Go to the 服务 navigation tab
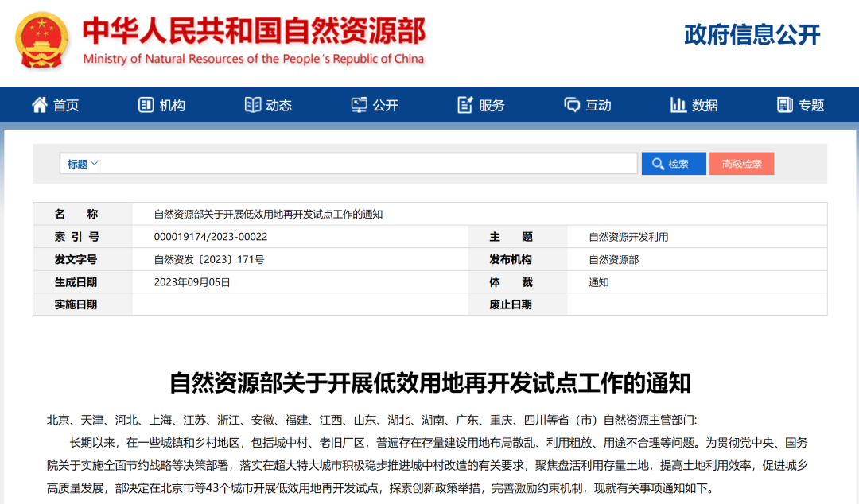The image size is (859, 504). pos(492,105)
